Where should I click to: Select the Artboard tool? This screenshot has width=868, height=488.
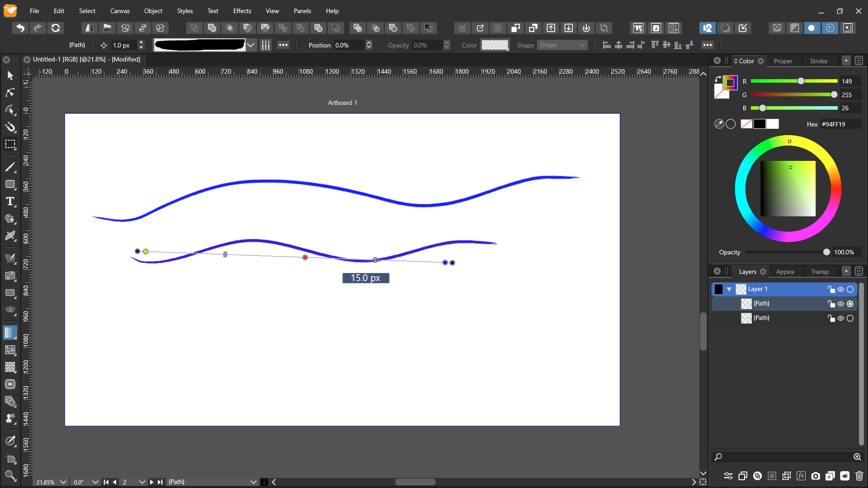click(x=10, y=459)
